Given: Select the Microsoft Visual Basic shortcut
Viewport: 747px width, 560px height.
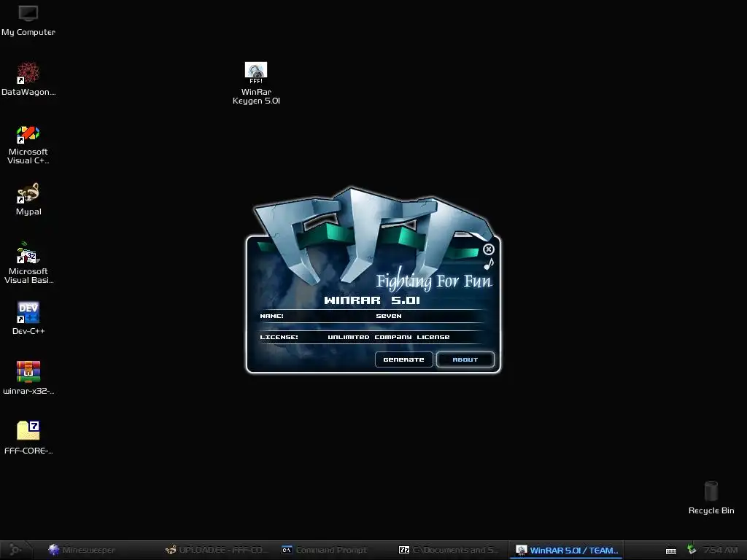Looking at the screenshot, I should coord(28,262).
